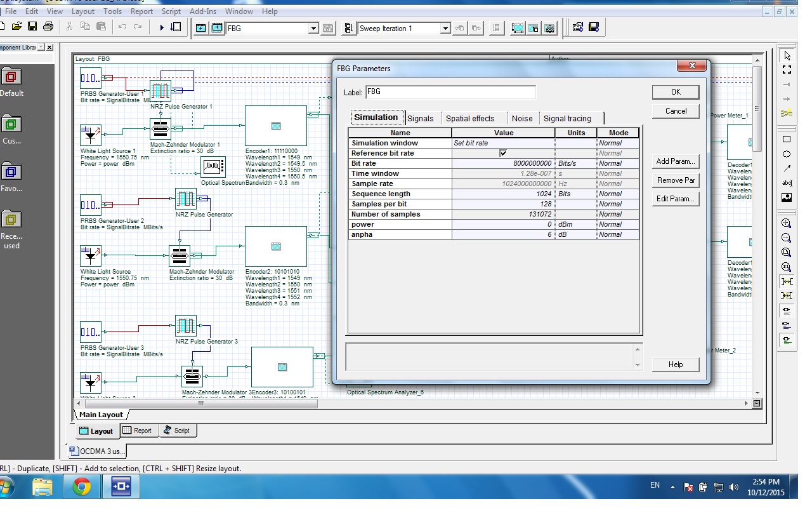Open the Sweep Iteration 1 dropdown
The image size is (812, 508).
445,29
